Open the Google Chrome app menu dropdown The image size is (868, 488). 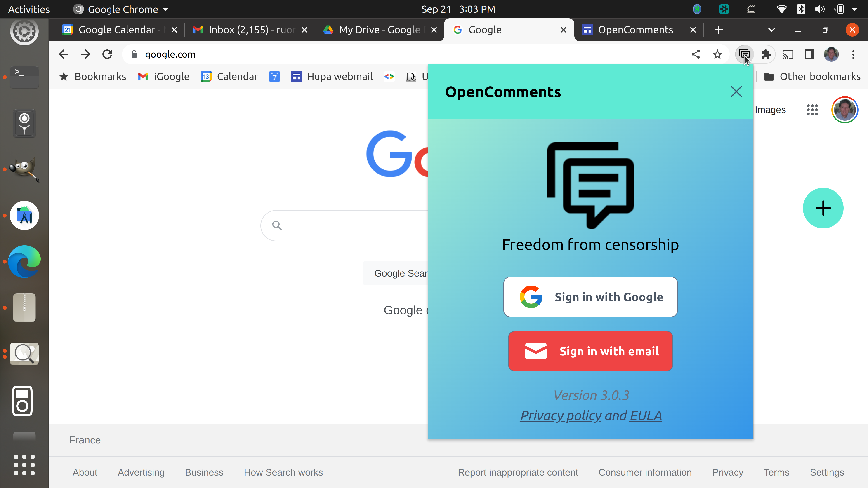pos(121,9)
